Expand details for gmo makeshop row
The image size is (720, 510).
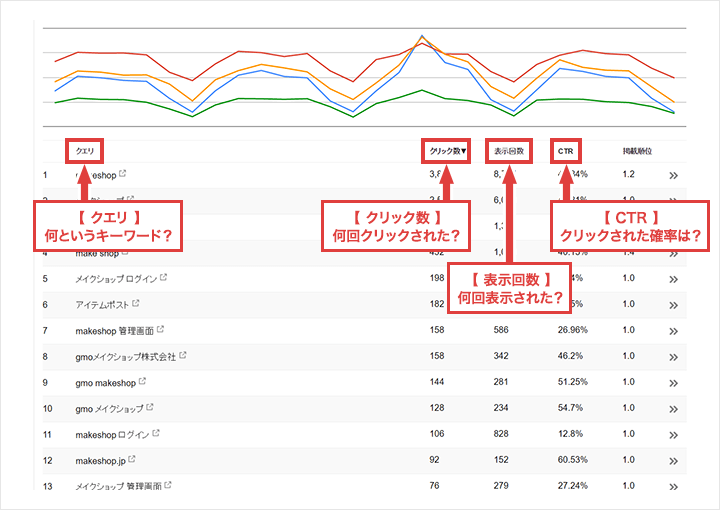pos(674,383)
